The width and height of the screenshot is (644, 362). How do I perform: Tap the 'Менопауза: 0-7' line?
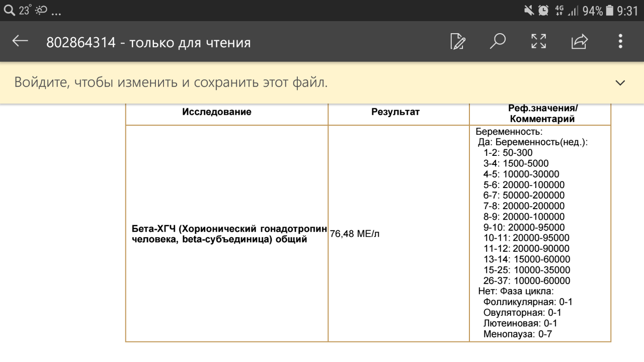(x=518, y=334)
